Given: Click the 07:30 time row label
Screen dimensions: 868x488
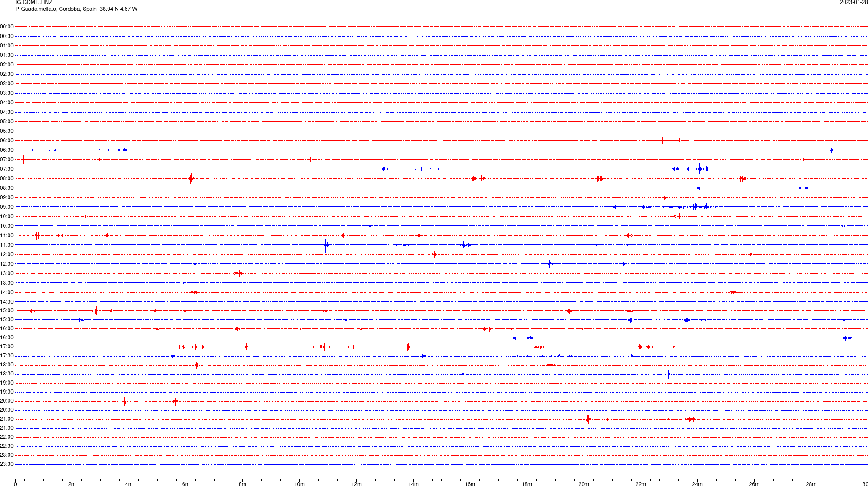Looking at the screenshot, I should pyautogui.click(x=7, y=169).
